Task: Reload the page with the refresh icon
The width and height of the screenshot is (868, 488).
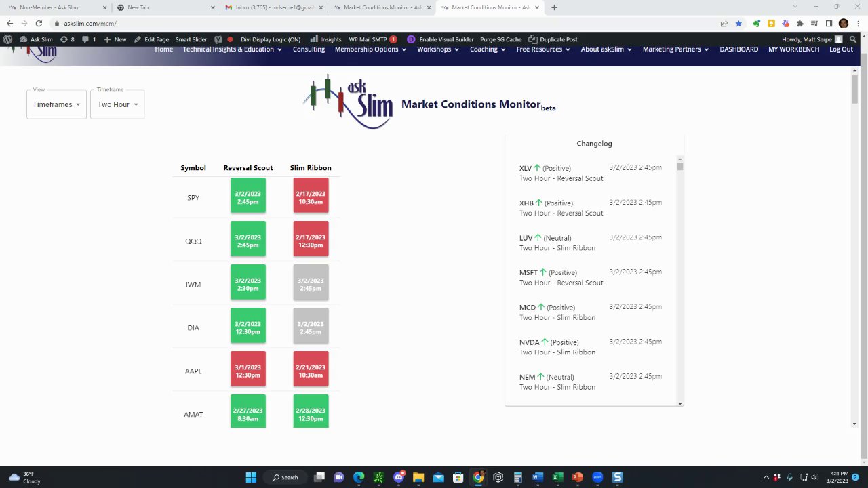Action: click(39, 24)
